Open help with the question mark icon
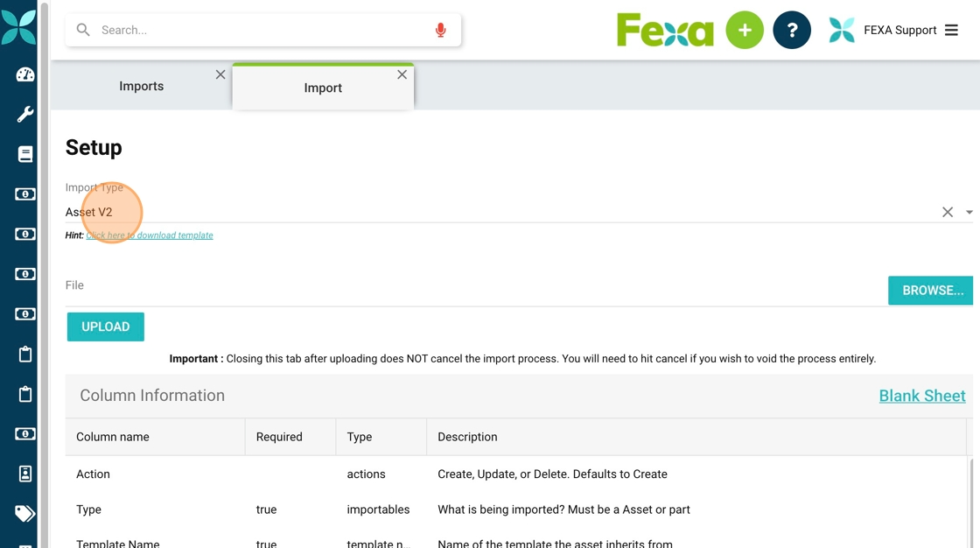Viewport: 980px width, 548px height. pyautogui.click(x=791, y=31)
